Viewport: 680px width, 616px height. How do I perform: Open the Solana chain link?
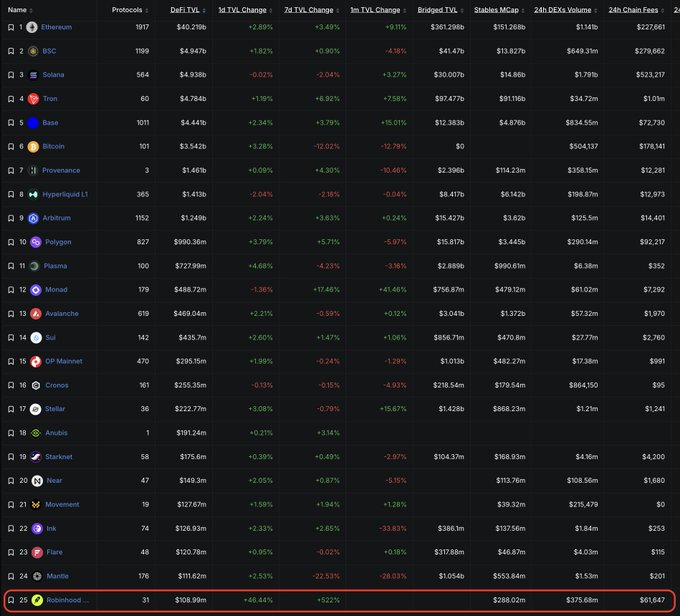pyautogui.click(x=53, y=75)
